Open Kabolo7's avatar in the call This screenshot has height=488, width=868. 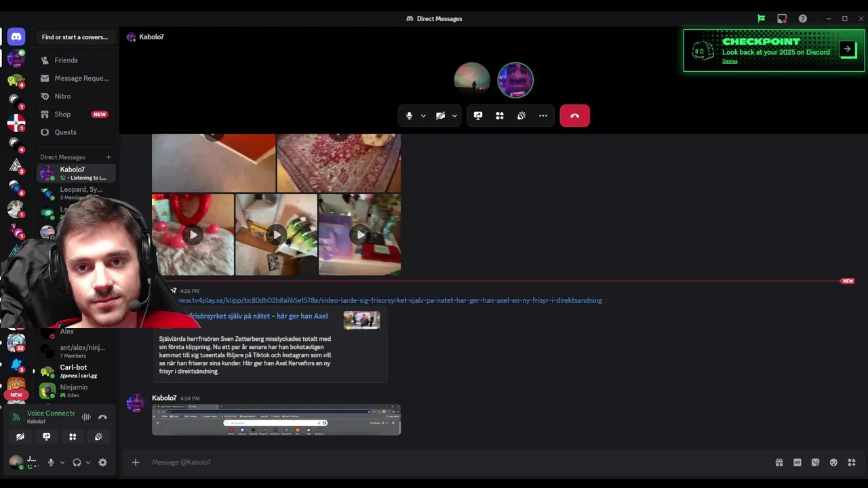click(x=515, y=80)
